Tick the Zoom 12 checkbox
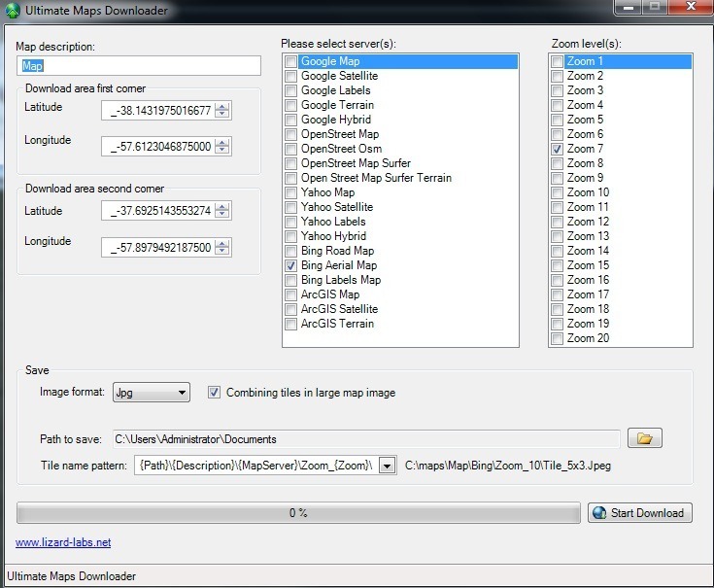 pos(557,222)
